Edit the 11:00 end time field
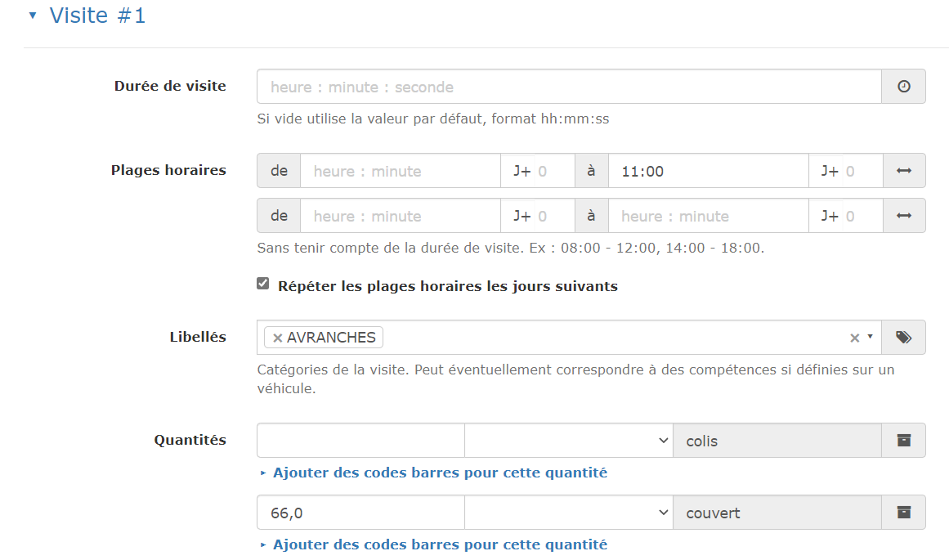The image size is (949, 560). 708,172
